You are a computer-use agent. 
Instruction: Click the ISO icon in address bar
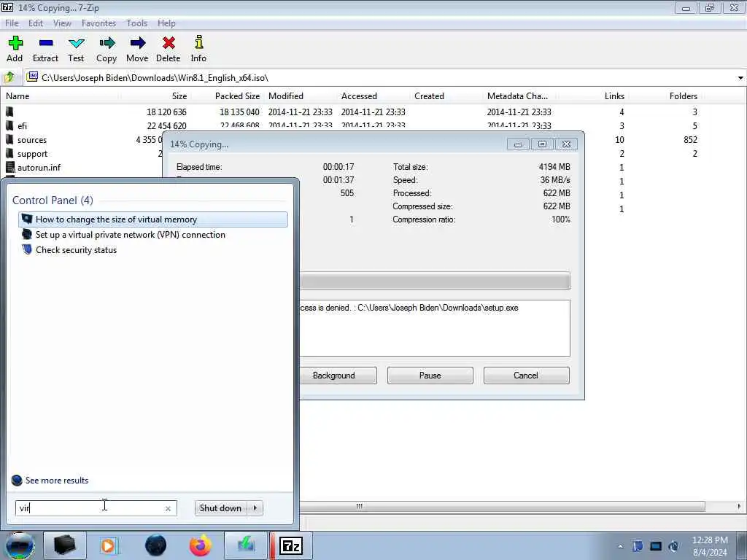click(32, 76)
